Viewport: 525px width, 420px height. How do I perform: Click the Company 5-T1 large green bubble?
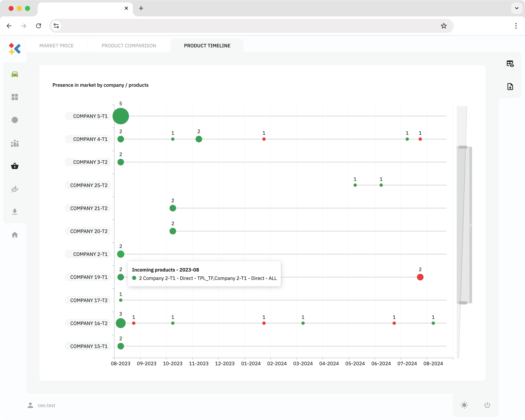(121, 116)
